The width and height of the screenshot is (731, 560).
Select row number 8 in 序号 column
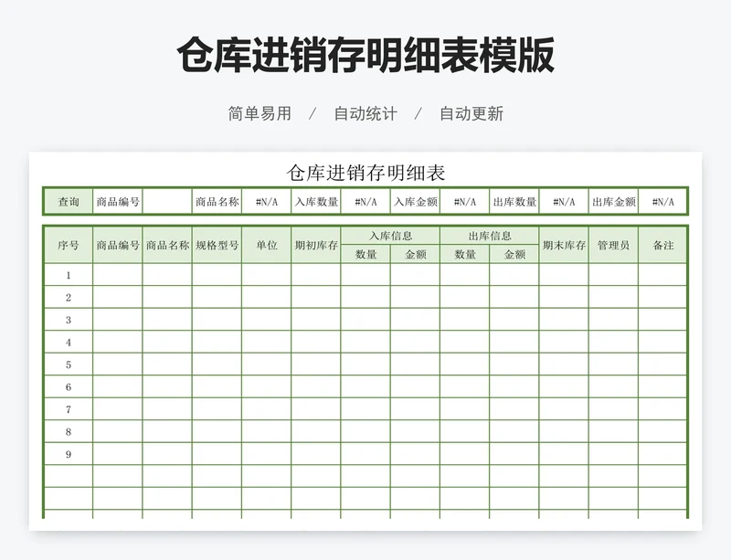pyautogui.click(x=68, y=432)
